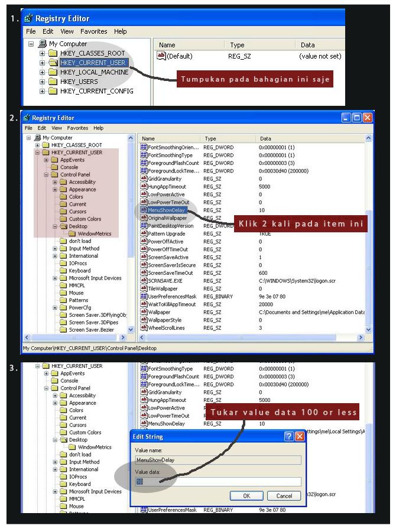Click the SCRNSAVE.EXE string value icon
The height and width of the screenshot is (532, 396).
coord(144,280)
